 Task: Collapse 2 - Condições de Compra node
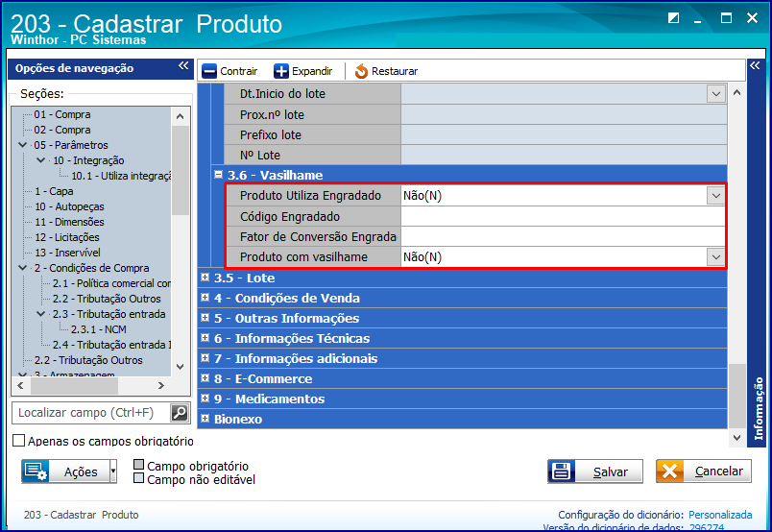23,268
